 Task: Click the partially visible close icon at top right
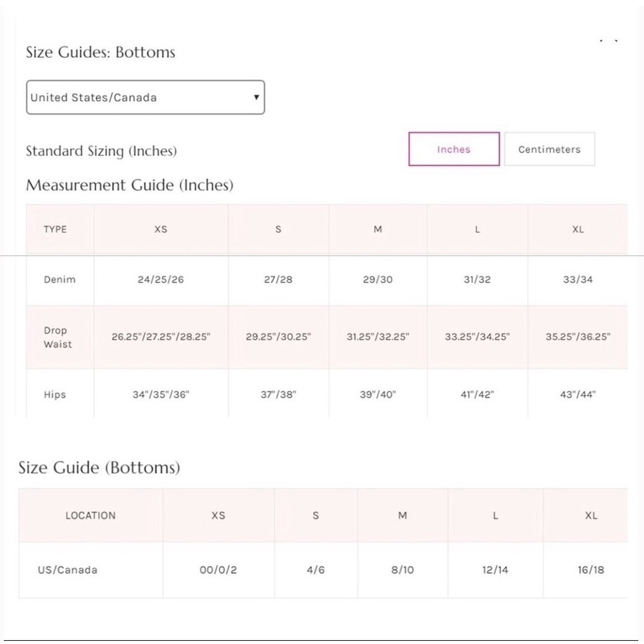609,41
